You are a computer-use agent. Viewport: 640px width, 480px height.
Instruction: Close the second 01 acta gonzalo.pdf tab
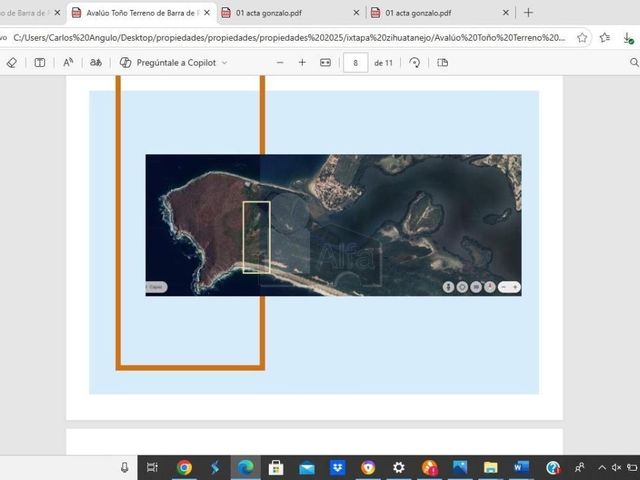[505, 13]
